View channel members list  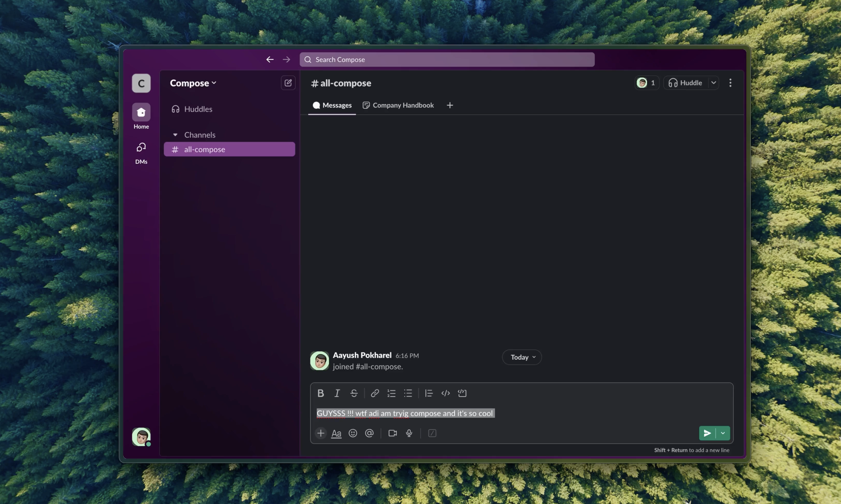click(x=647, y=83)
